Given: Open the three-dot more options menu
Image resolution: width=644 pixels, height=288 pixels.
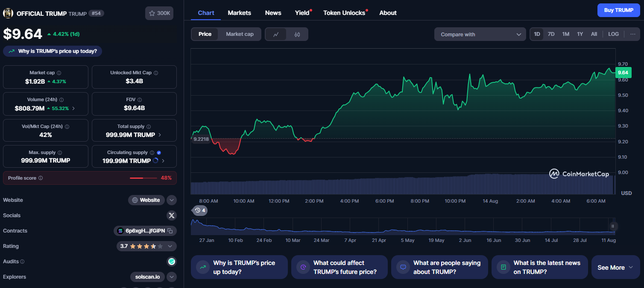Looking at the screenshot, I should click(633, 34).
